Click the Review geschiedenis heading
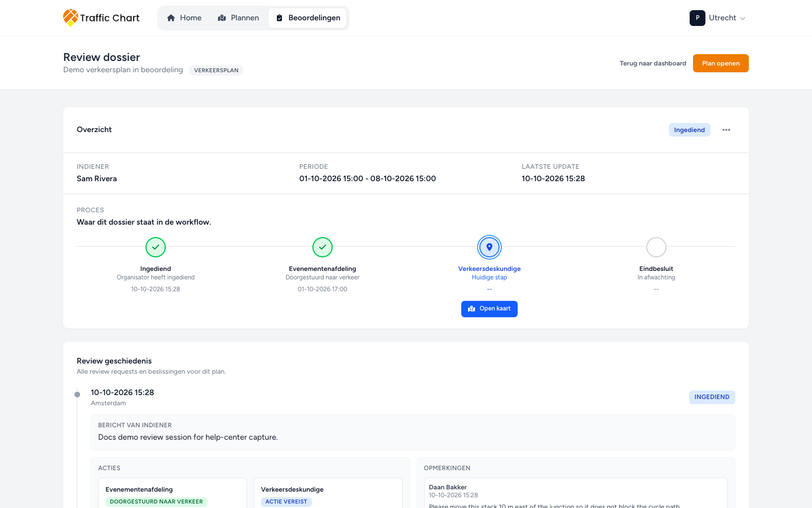 [x=114, y=361]
